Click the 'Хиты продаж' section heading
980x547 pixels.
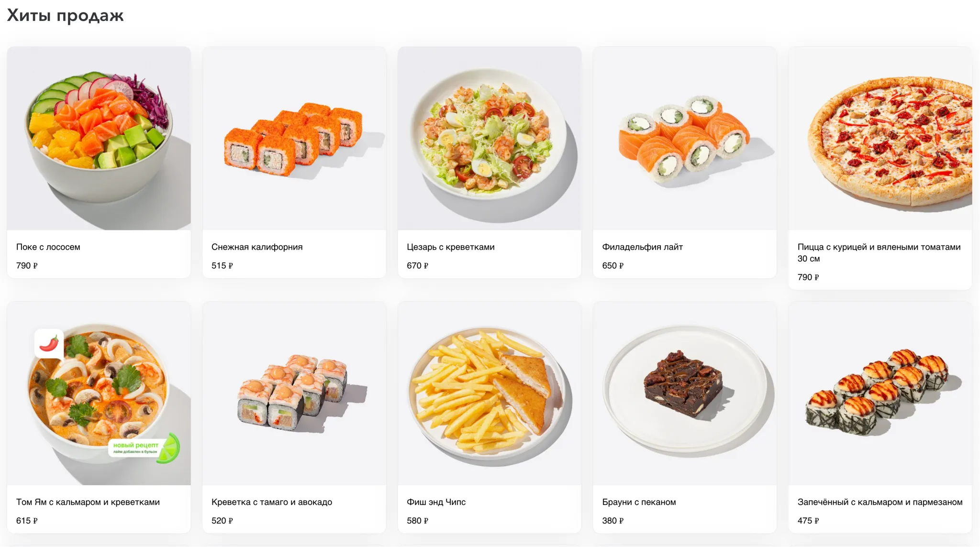(x=65, y=15)
